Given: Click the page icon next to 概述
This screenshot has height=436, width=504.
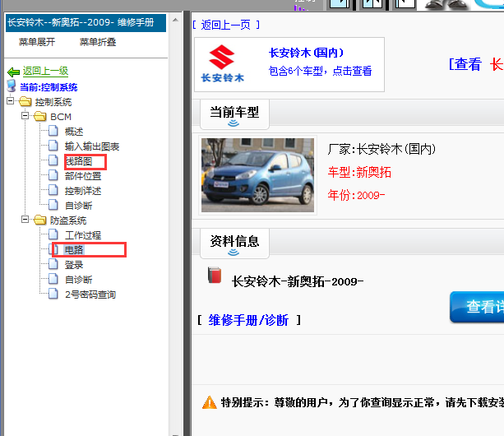Looking at the screenshot, I should coord(53,131).
